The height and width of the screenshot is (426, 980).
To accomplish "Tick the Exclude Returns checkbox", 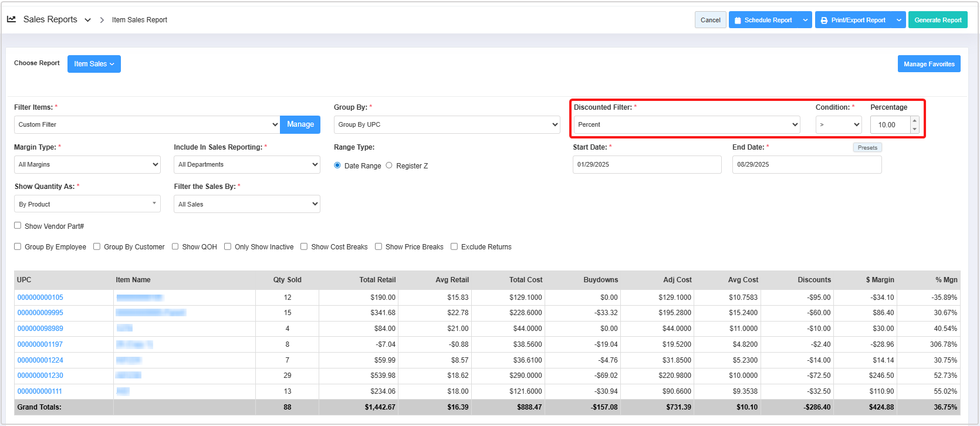I will pyautogui.click(x=454, y=246).
